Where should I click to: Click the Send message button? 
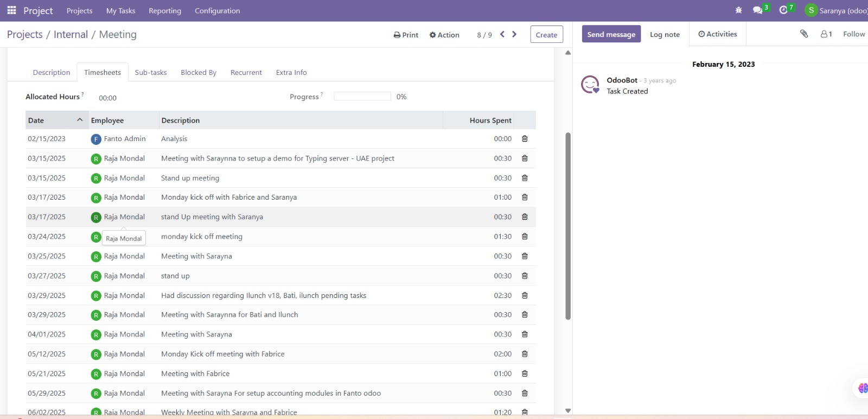pos(611,34)
